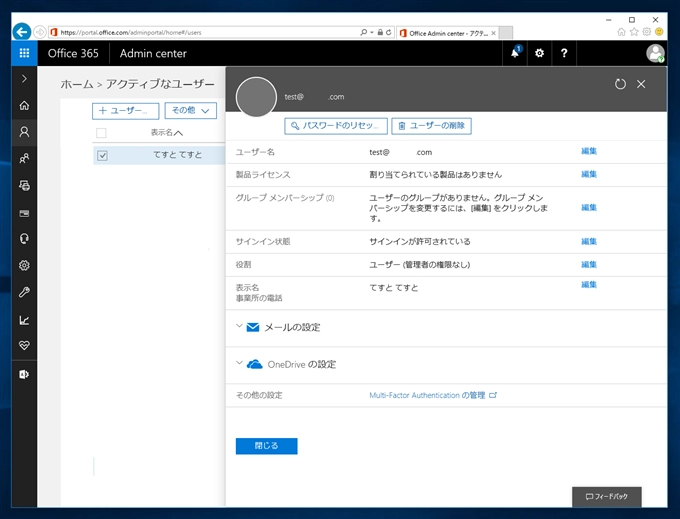This screenshot has height=519, width=680.
Task: Open the Health heart sidebar icon
Action: pos(24,346)
